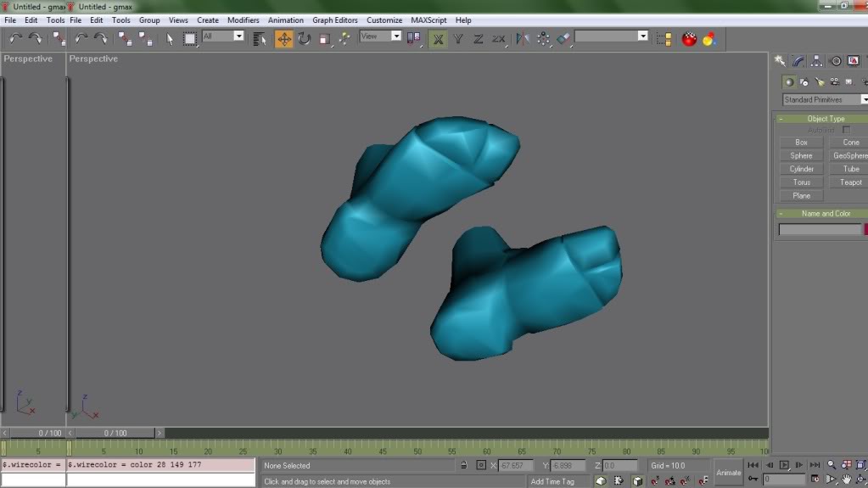Click the Pan hand viewport control
Screen dimensions: 868x488
pyautogui.click(x=847, y=480)
